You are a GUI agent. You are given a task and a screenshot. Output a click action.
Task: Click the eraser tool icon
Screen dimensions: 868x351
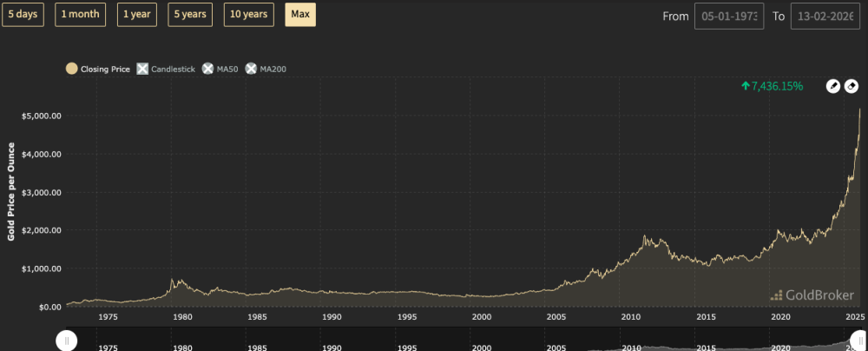click(x=852, y=86)
